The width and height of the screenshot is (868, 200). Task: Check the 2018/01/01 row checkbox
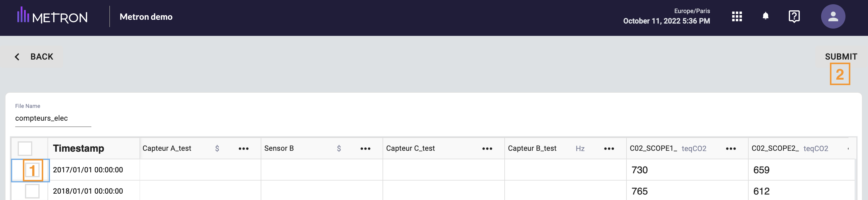click(32, 191)
